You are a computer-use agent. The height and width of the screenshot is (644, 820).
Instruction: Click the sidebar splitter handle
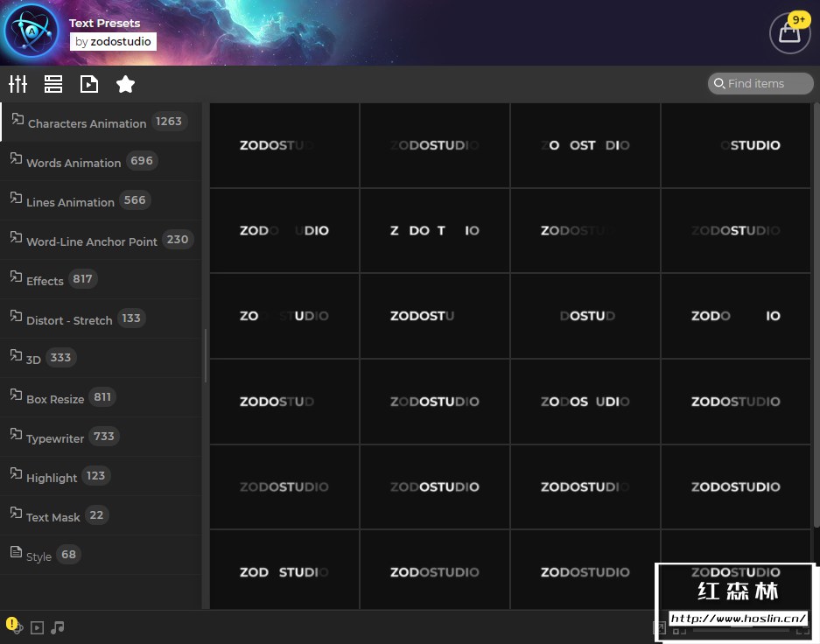point(206,355)
